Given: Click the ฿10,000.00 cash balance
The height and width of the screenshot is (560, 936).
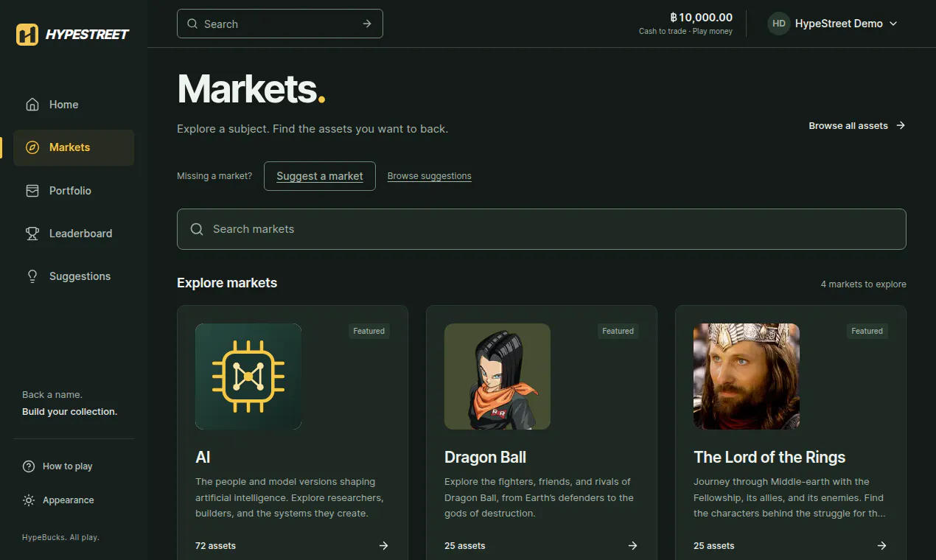Looking at the screenshot, I should [x=701, y=17].
